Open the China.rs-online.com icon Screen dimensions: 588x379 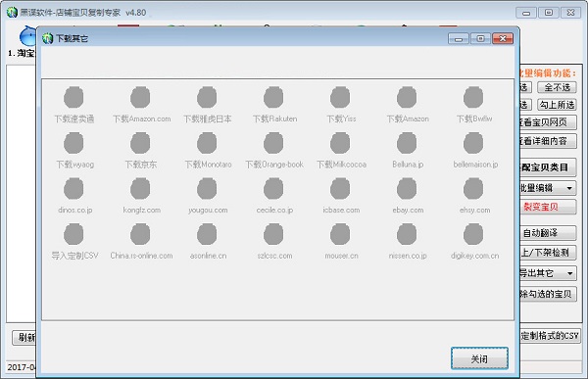pyautogui.click(x=140, y=234)
